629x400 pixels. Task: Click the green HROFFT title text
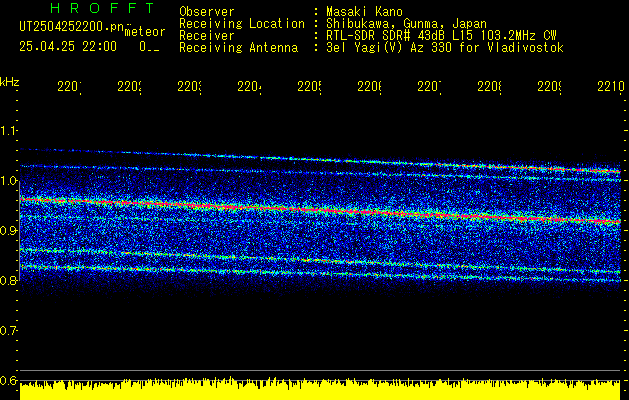point(103,8)
